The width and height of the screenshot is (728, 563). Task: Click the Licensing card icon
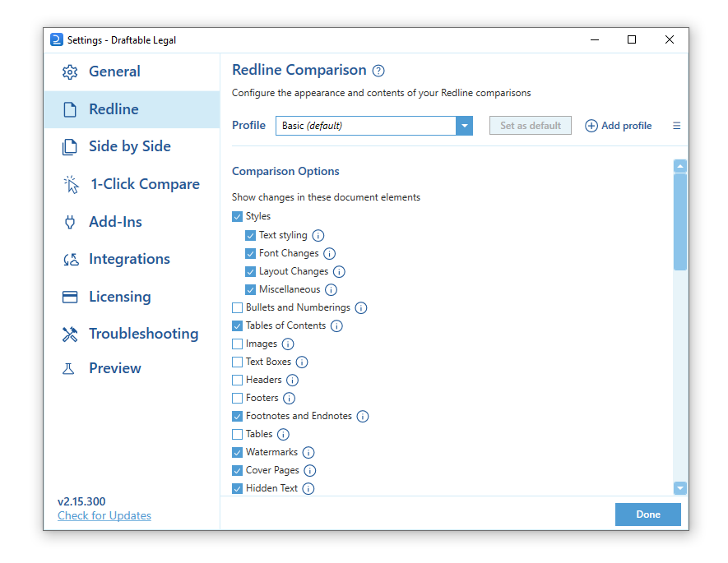point(70,297)
